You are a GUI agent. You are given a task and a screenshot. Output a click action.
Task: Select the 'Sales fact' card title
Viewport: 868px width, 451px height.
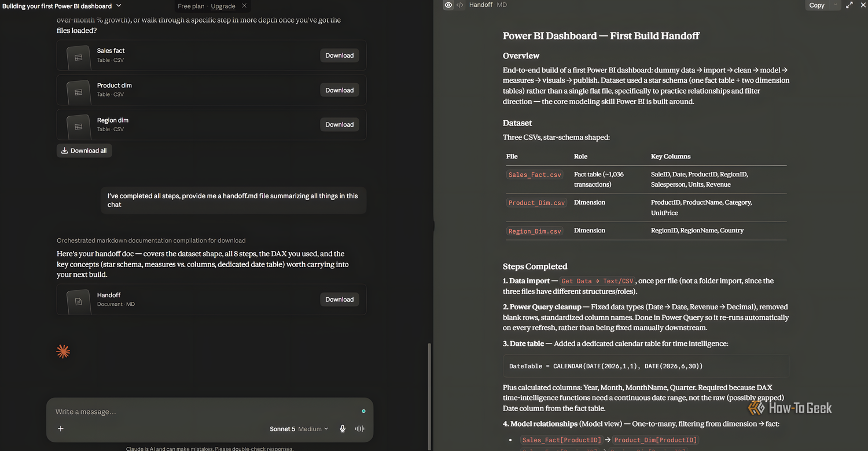(111, 51)
